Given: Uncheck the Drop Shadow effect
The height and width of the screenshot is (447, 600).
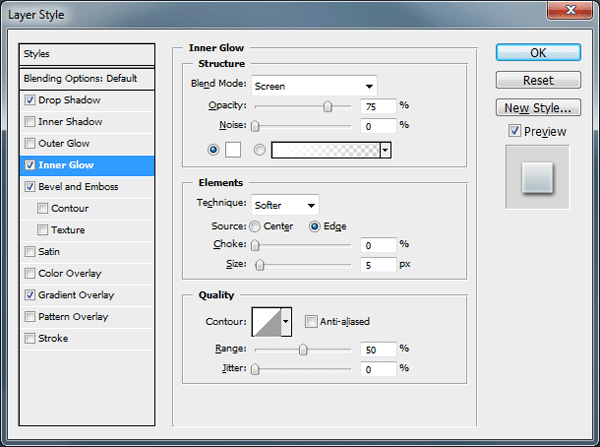Looking at the screenshot, I should (30, 100).
